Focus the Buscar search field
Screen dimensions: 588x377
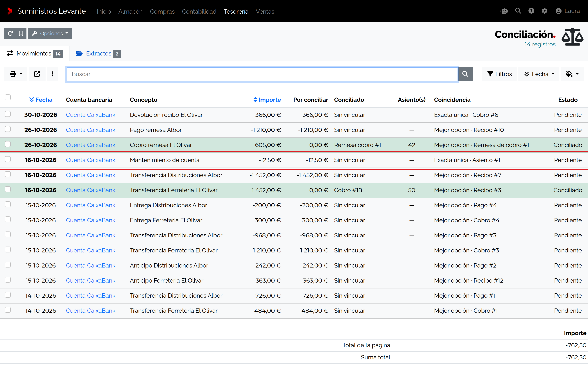click(x=262, y=74)
